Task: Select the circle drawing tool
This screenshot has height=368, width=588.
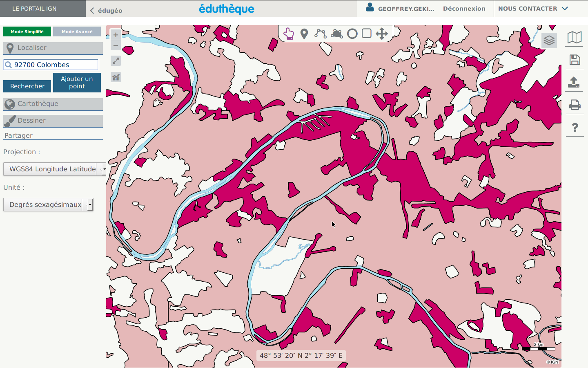Action: coord(352,34)
